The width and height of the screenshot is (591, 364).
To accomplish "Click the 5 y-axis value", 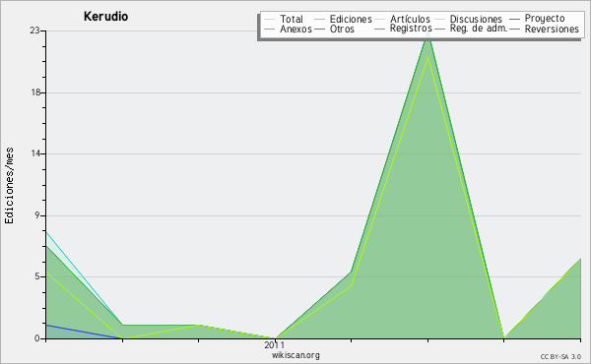I will click(x=37, y=276).
